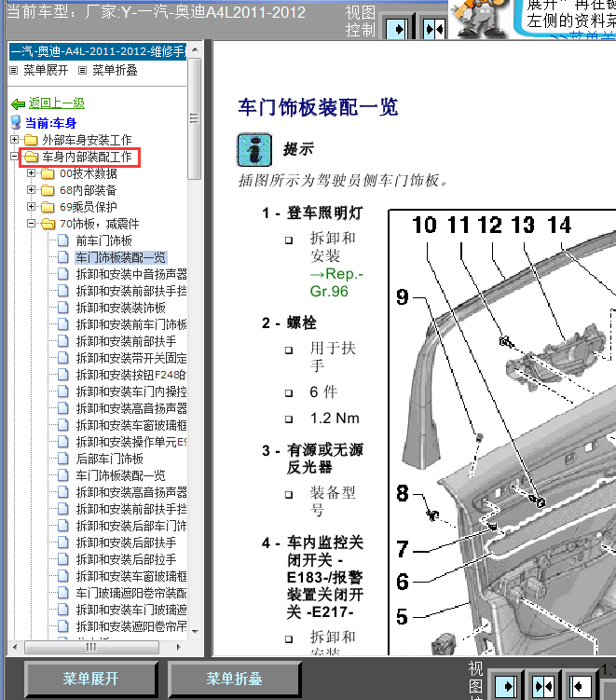616x700 pixels.
Task: Click the mechanic mascot image
Action: (x=478, y=19)
